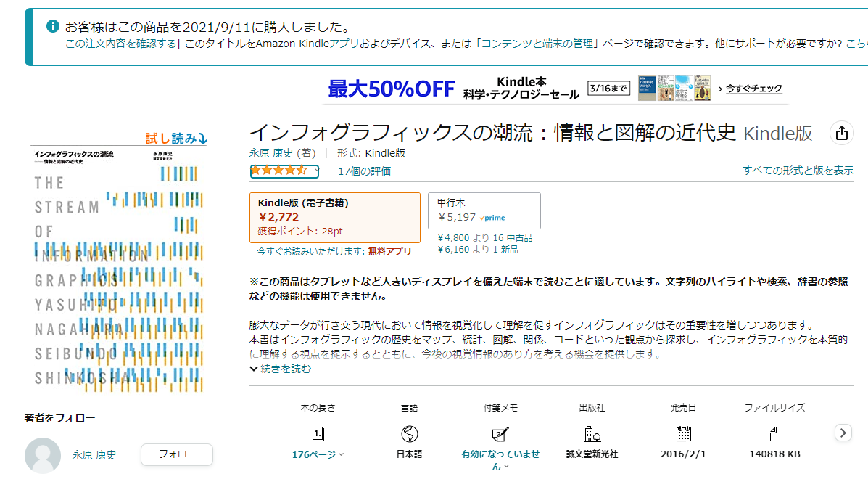Image resolution: width=868 pixels, height=487 pixels.
Task: Click sale banner book thumbnails
Action: click(x=674, y=88)
